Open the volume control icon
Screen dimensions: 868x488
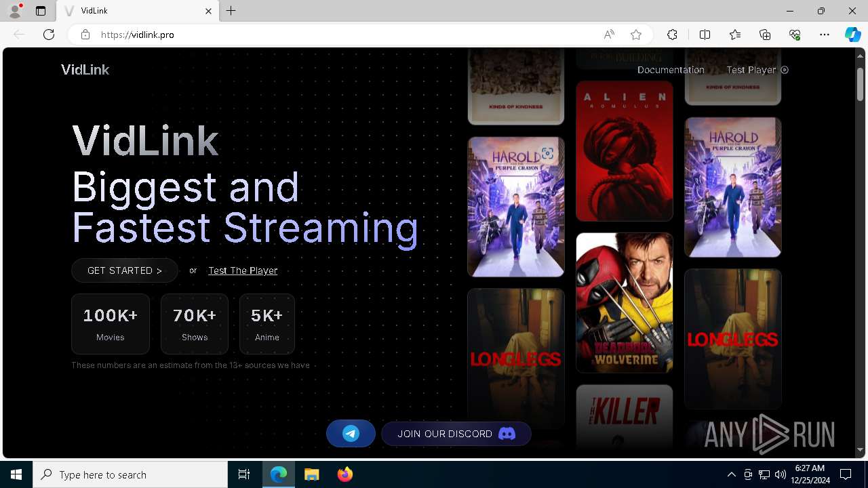coord(781,474)
